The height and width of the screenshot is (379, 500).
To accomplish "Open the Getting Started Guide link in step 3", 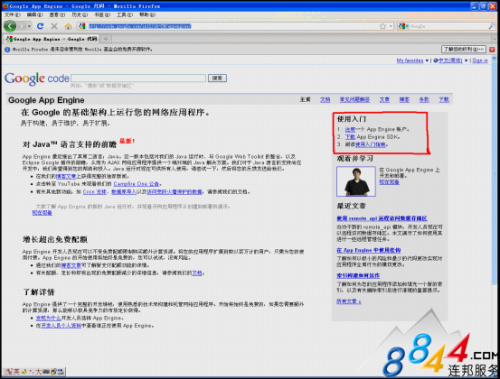I will click(x=370, y=144).
